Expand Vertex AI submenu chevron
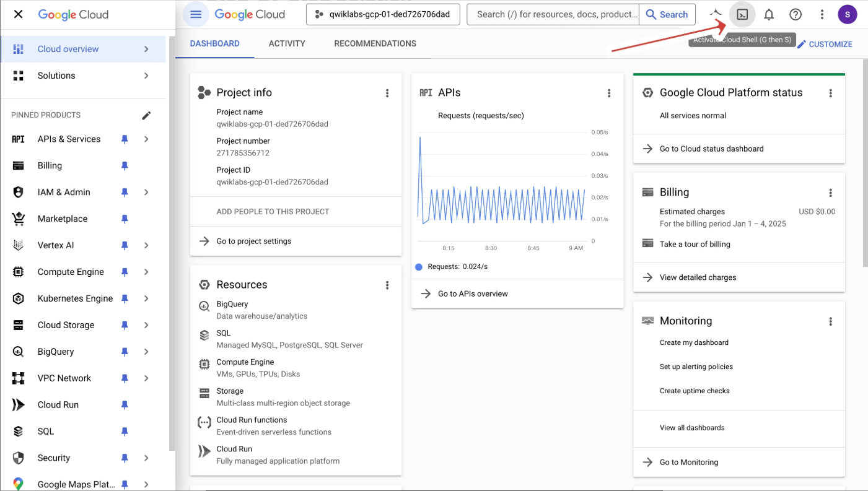The height and width of the screenshot is (491, 868). point(146,246)
